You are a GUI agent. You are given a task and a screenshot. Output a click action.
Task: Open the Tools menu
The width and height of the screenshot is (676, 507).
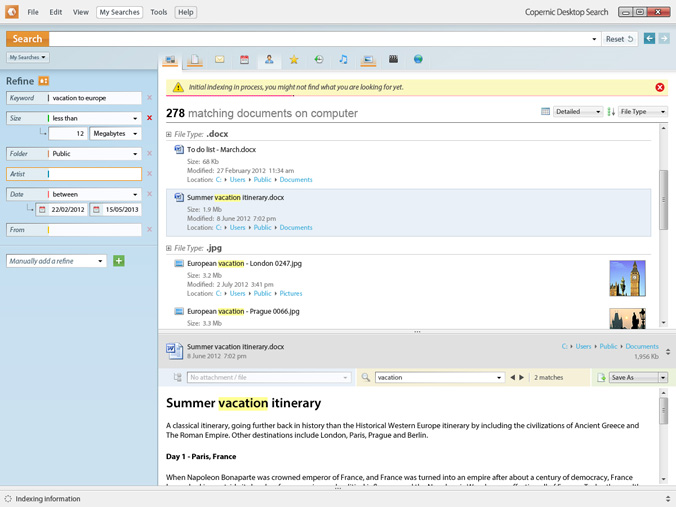click(158, 12)
